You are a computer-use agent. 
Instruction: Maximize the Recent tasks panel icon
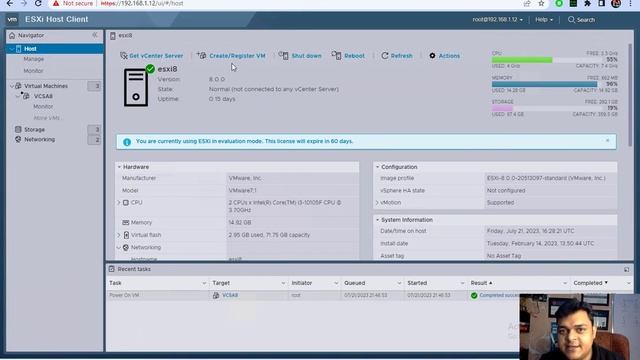pos(627,269)
